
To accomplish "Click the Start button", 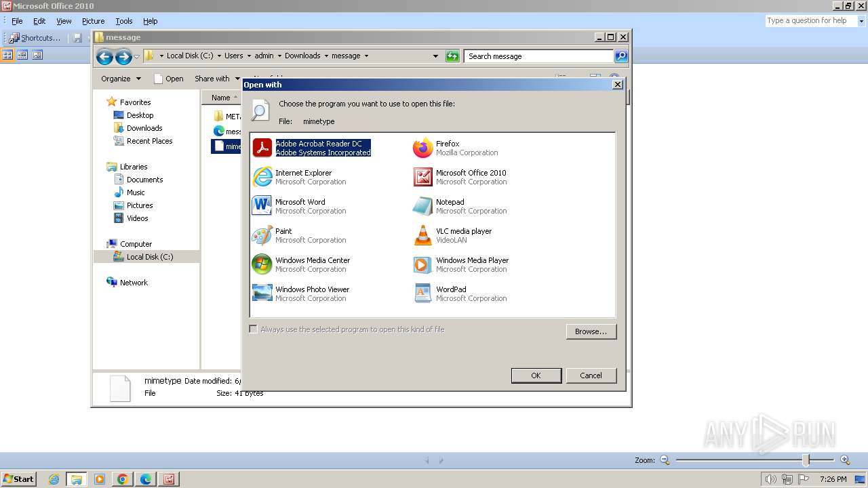I will coord(19,479).
